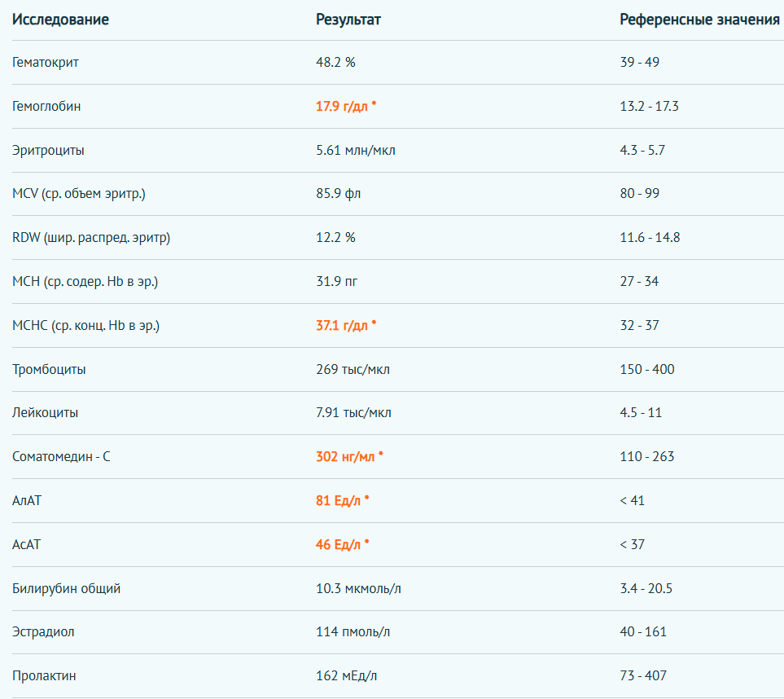784x699 pixels.
Task: Click the out-of-range АсАТ result 46 Ед/л
Action: [339, 544]
